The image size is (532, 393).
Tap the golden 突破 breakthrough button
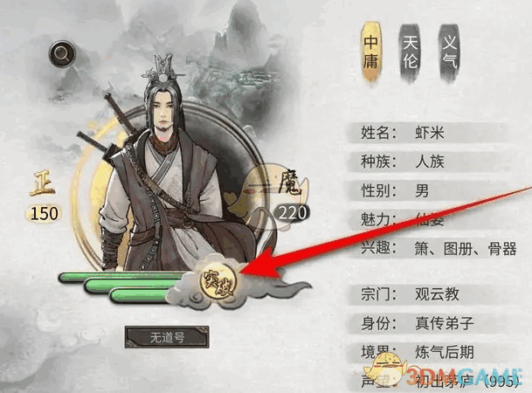tap(218, 280)
